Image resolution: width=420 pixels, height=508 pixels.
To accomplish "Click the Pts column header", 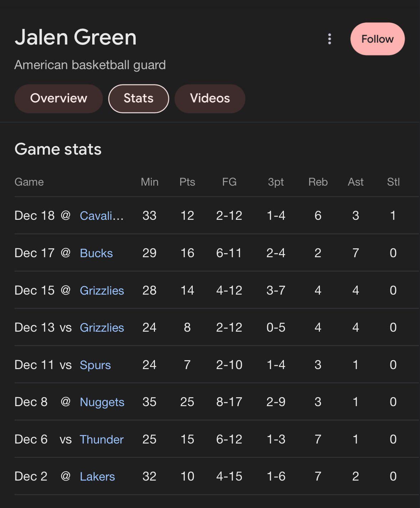I will point(187,182).
